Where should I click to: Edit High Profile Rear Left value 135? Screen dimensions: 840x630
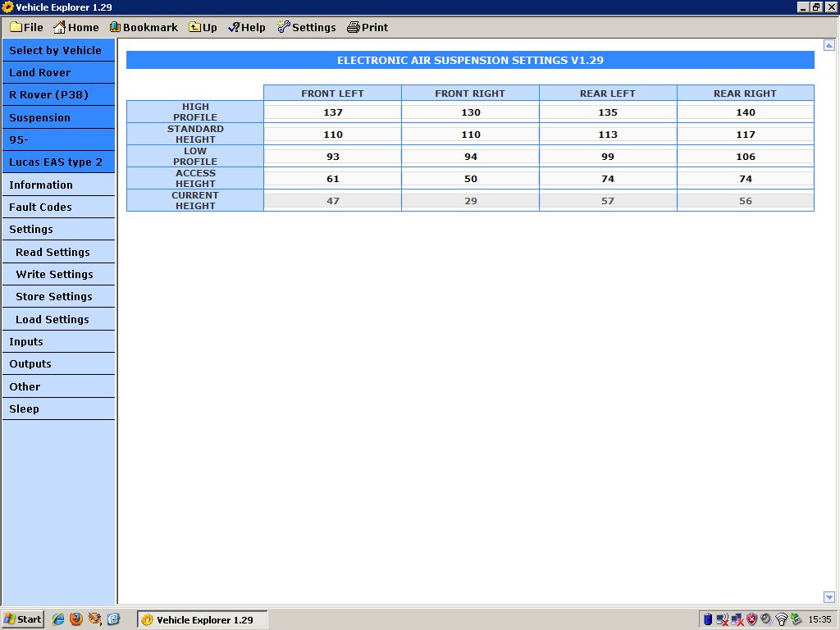pos(608,112)
